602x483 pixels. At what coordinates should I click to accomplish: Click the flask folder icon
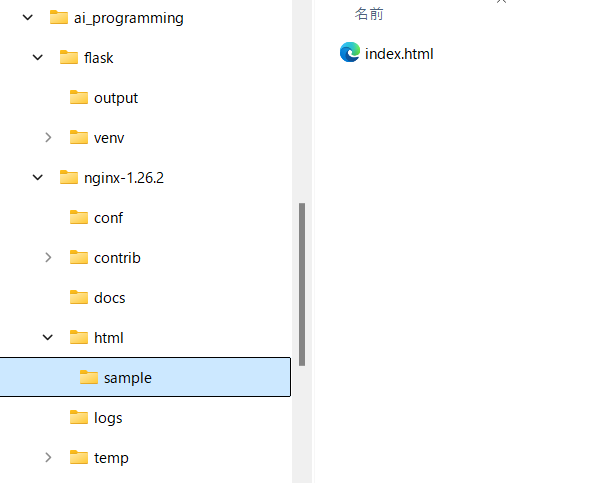69,58
